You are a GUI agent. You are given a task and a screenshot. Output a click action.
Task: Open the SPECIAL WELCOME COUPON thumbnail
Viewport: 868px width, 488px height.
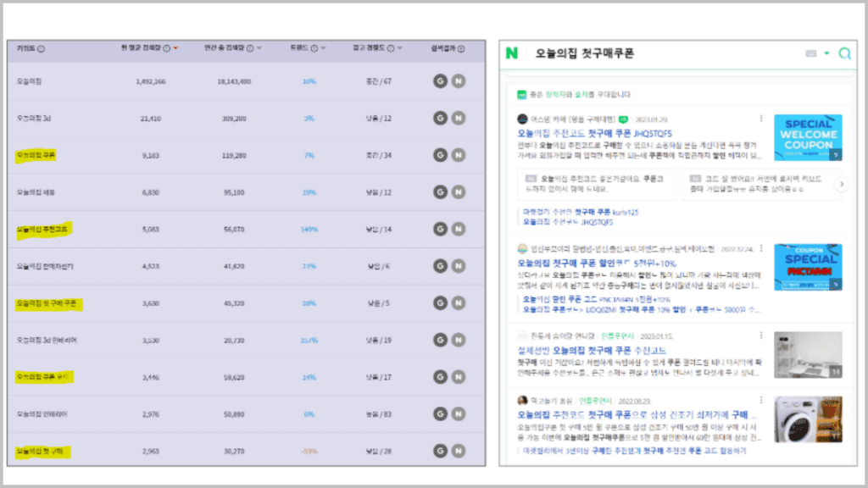[x=808, y=138]
